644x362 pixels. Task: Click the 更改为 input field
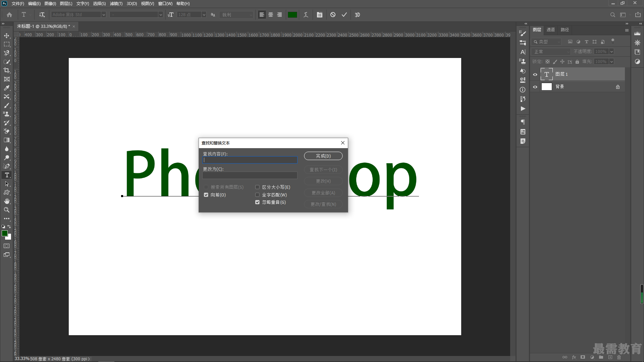250,175
